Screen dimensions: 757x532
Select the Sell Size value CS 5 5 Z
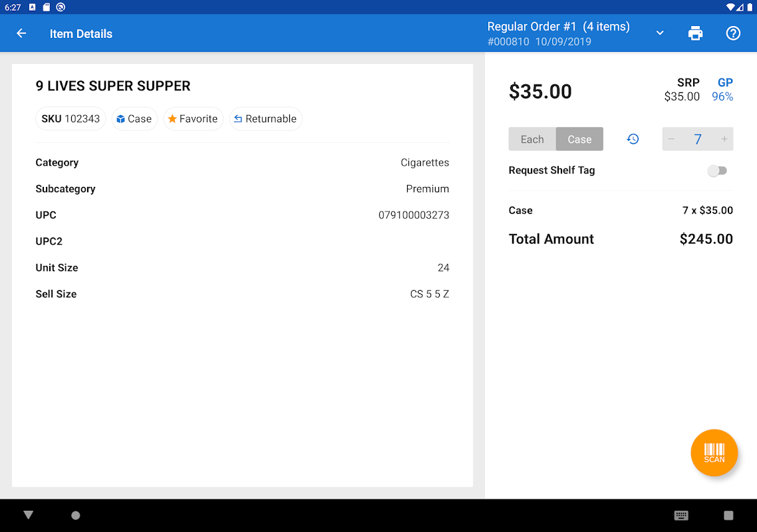[x=430, y=294]
